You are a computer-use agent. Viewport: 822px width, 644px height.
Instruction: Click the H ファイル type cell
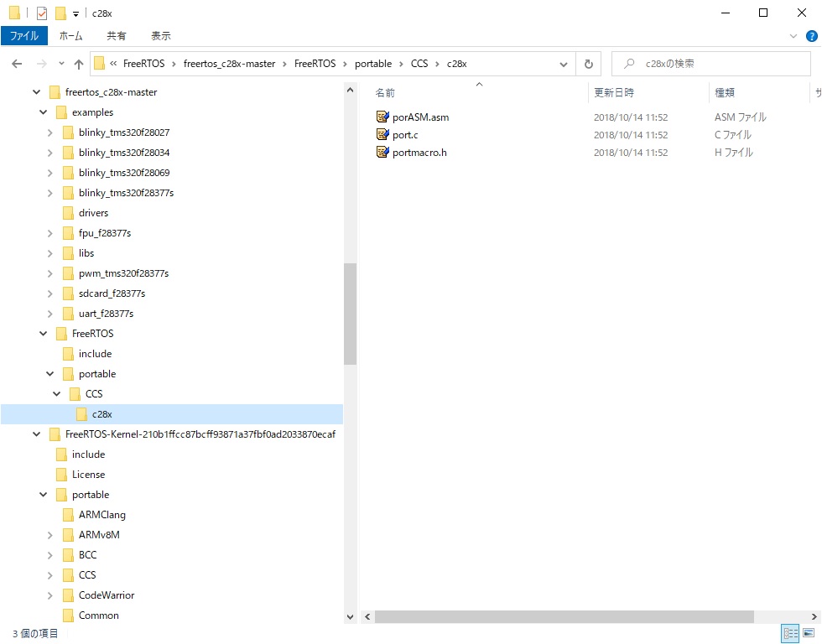733,153
